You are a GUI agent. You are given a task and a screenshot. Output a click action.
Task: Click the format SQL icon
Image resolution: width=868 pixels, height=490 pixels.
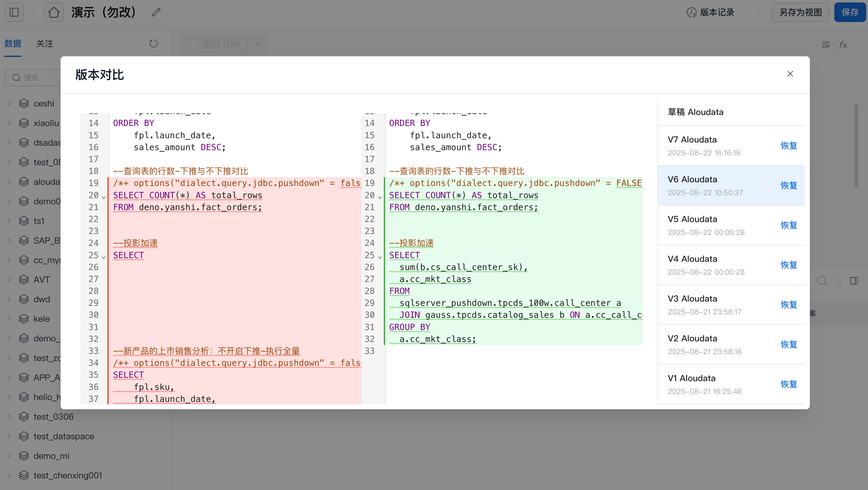[825, 44]
